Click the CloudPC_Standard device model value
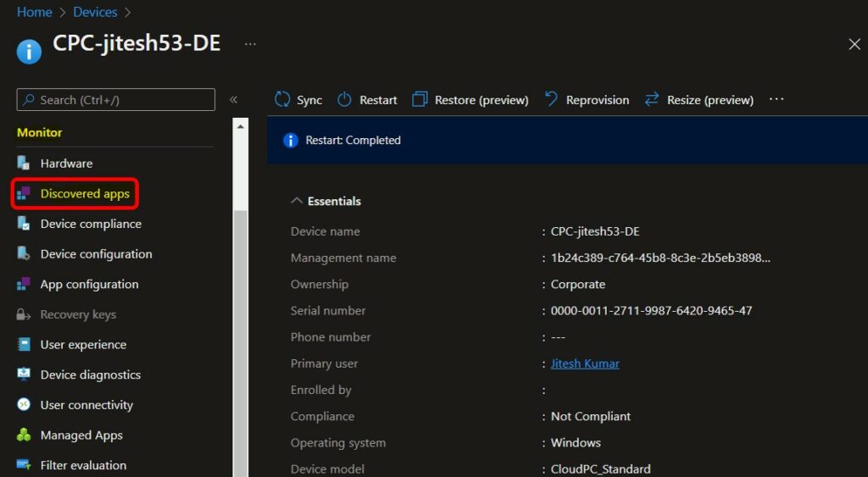The width and height of the screenshot is (868, 477). [601, 469]
